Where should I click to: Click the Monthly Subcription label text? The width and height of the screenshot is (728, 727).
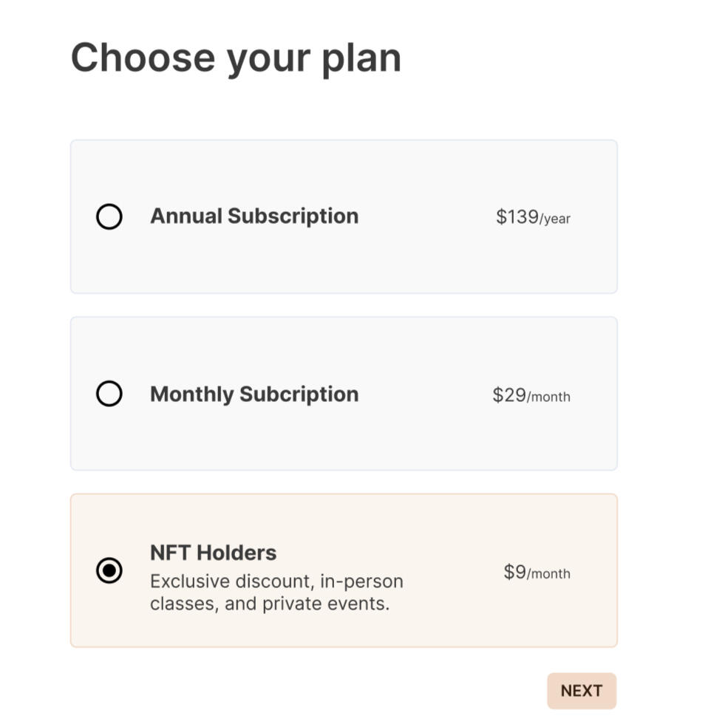tap(254, 394)
